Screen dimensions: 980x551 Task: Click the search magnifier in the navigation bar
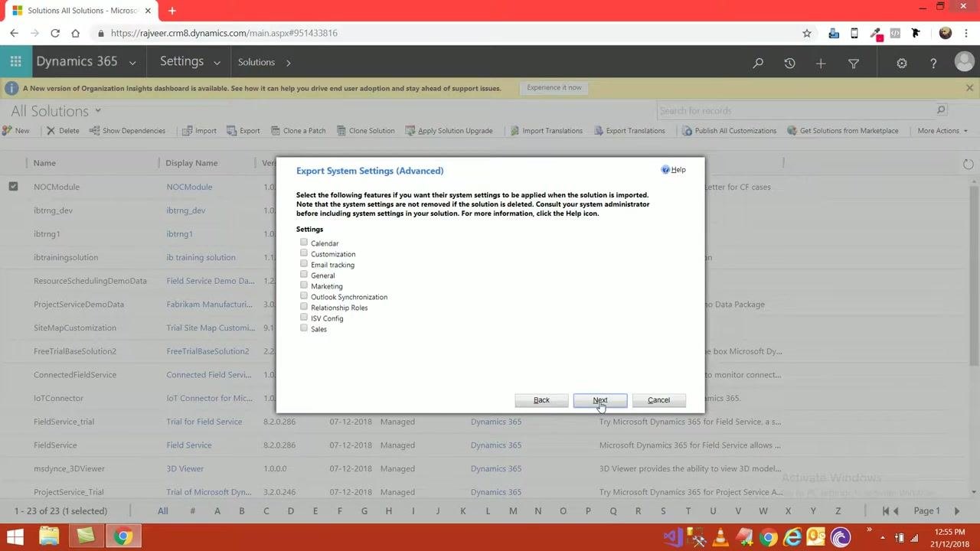pos(758,64)
